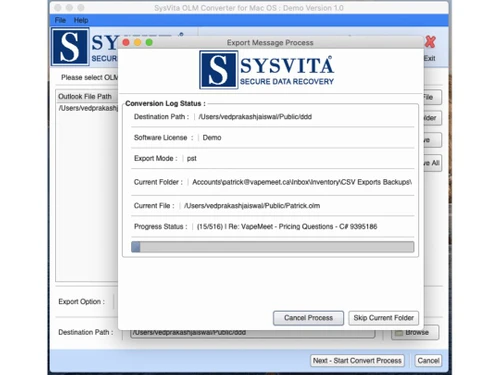Click the SysVita logo in the dialog
The height and width of the screenshot is (375, 500).
click(267, 70)
